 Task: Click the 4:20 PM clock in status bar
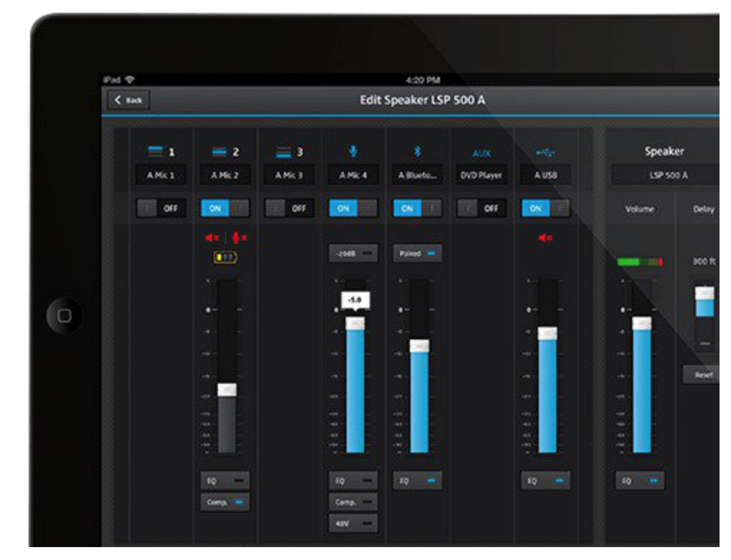pyautogui.click(x=422, y=80)
